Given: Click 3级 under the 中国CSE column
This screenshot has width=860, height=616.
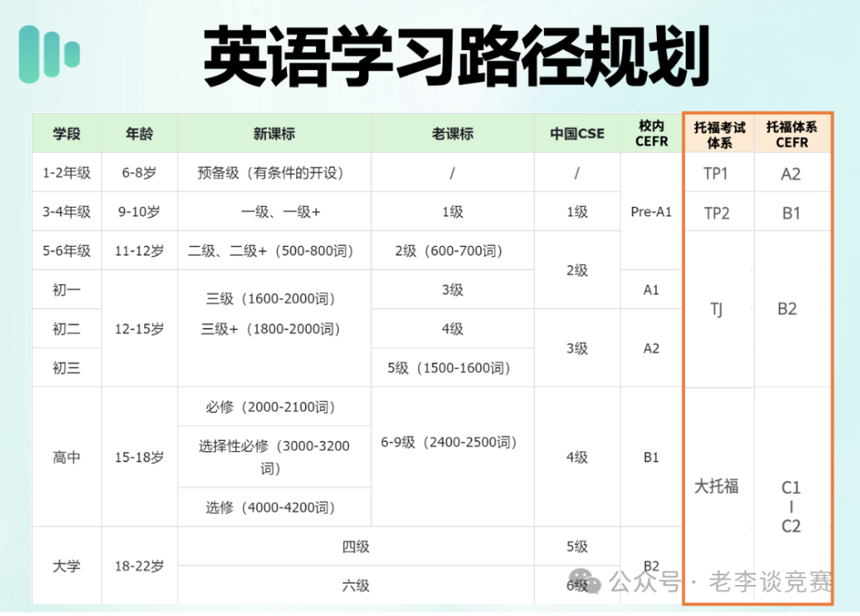Looking at the screenshot, I should pos(577,348).
